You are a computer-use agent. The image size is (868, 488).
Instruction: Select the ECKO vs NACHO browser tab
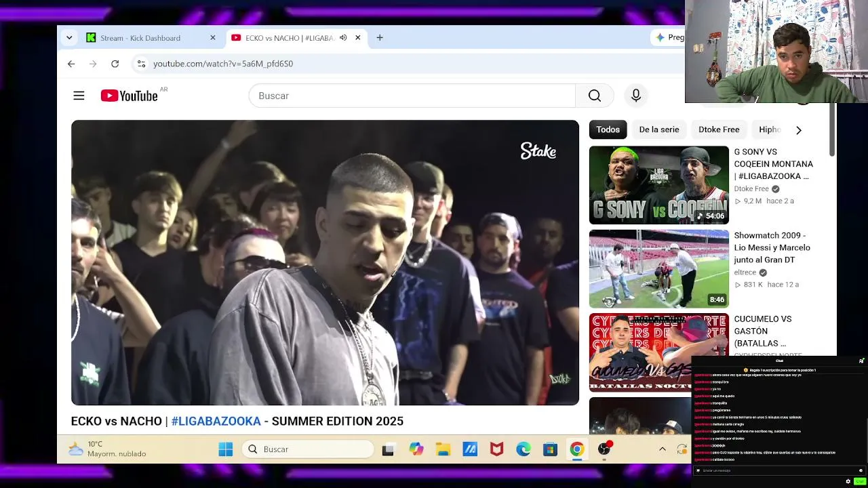click(296, 38)
